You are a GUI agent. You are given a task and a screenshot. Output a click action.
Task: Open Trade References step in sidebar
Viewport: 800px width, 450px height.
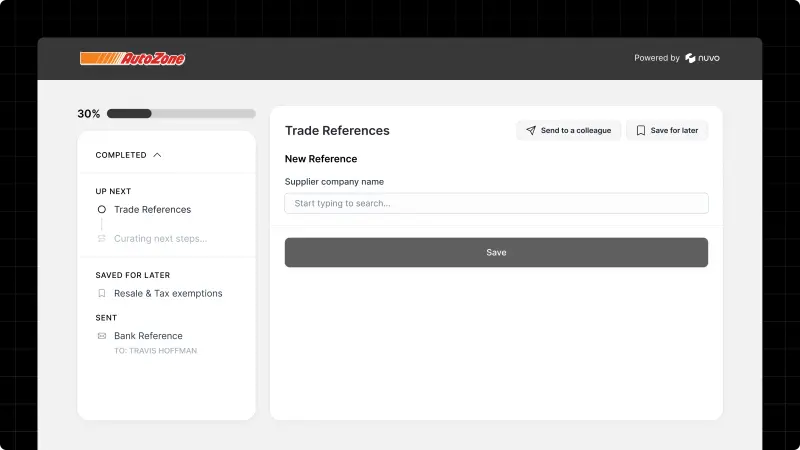coord(153,209)
